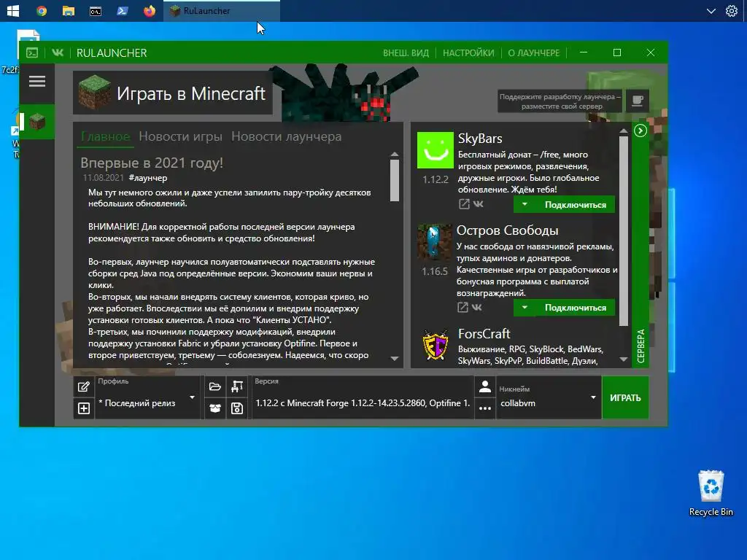Click the Впервые в 2021 году! headline
The width and height of the screenshot is (747, 560).
click(x=152, y=163)
